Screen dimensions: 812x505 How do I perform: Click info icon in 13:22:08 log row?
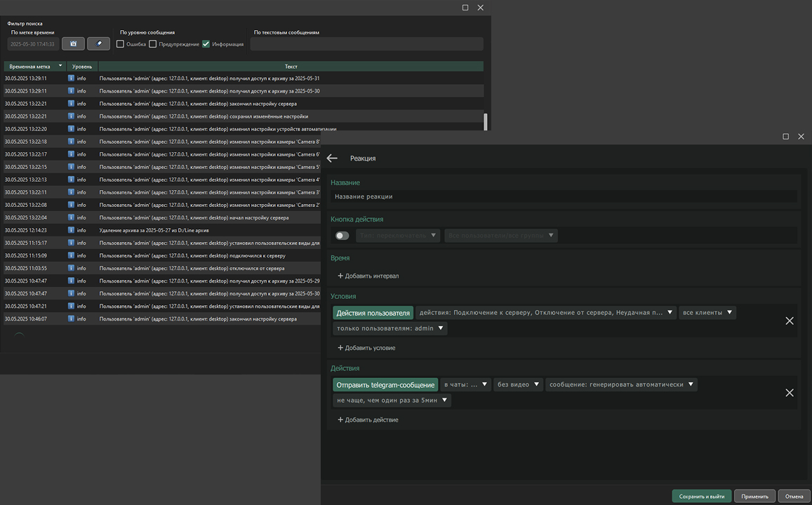[x=72, y=205]
